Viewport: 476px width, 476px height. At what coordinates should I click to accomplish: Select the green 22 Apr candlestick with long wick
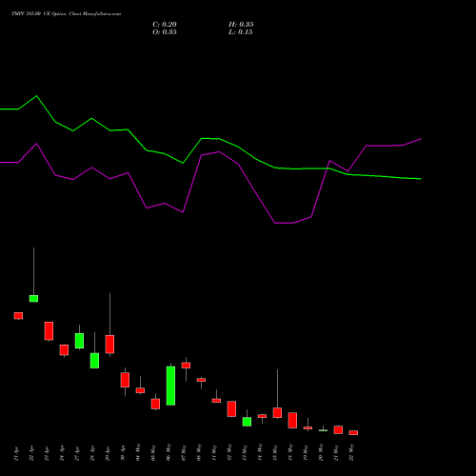tap(33, 298)
